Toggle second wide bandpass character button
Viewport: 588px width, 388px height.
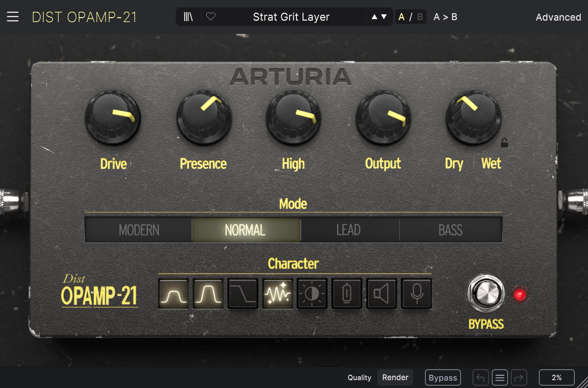[208, 293]
